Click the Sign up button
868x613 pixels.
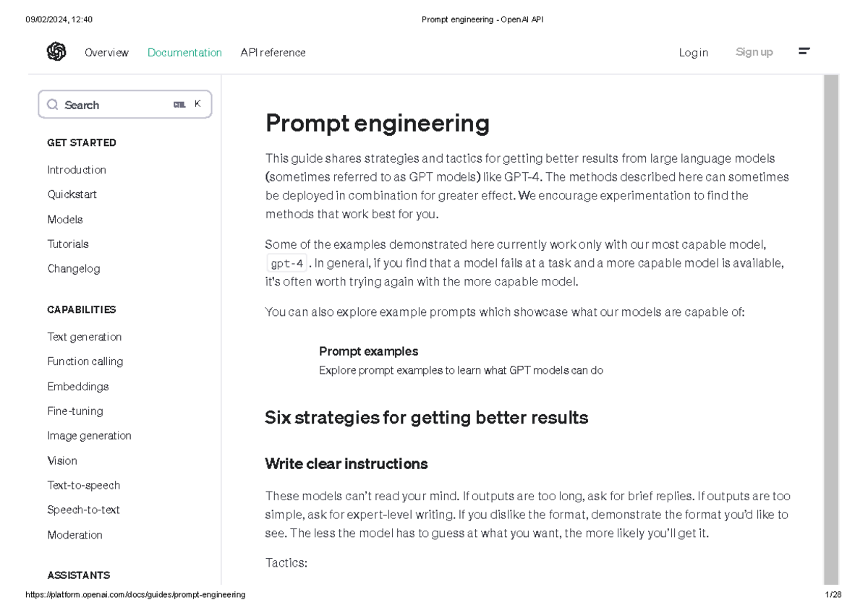pos(754,52)
